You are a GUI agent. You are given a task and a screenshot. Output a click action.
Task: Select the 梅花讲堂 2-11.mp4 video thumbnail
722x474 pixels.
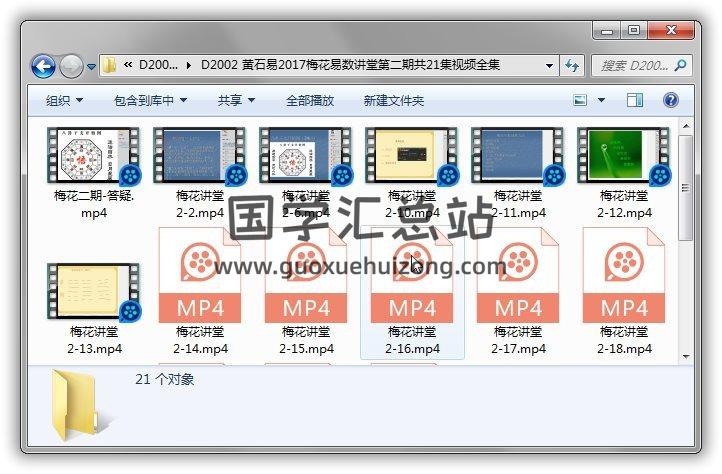pos(518,156)
